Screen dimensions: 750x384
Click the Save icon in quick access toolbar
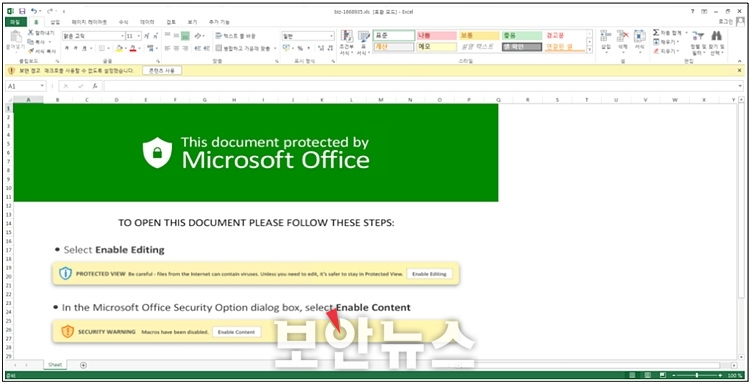(x=22, y=11)
